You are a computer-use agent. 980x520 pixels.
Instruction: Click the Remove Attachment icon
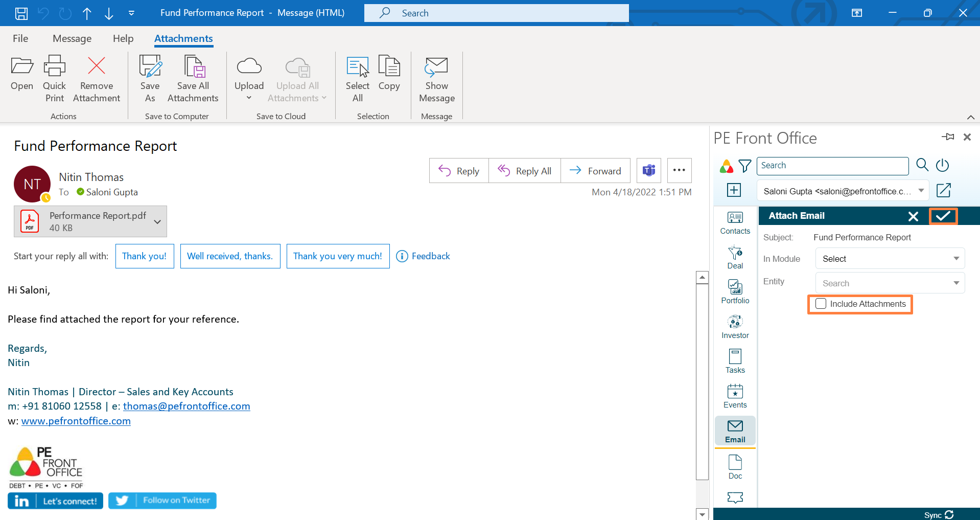pyautogui.click(x=96, y=66)
